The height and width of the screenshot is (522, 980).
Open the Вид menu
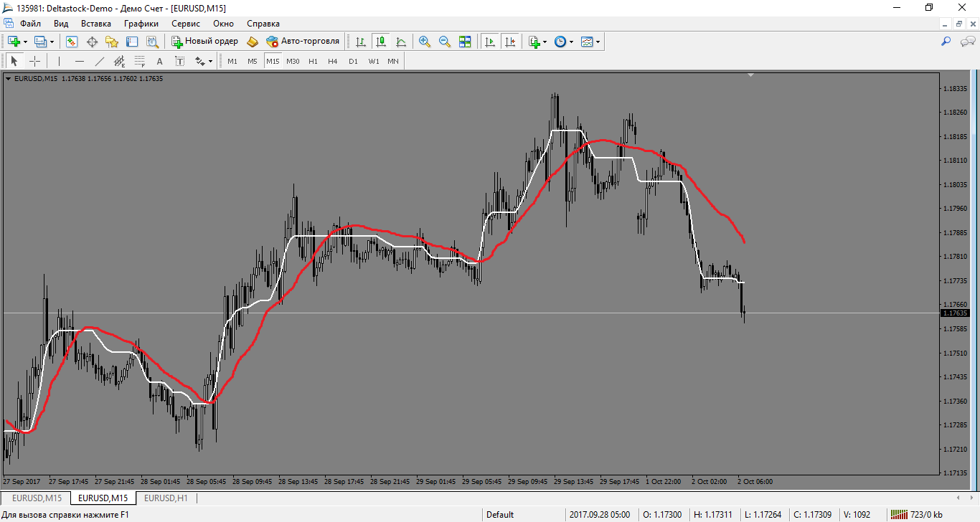tap(61, 24)
